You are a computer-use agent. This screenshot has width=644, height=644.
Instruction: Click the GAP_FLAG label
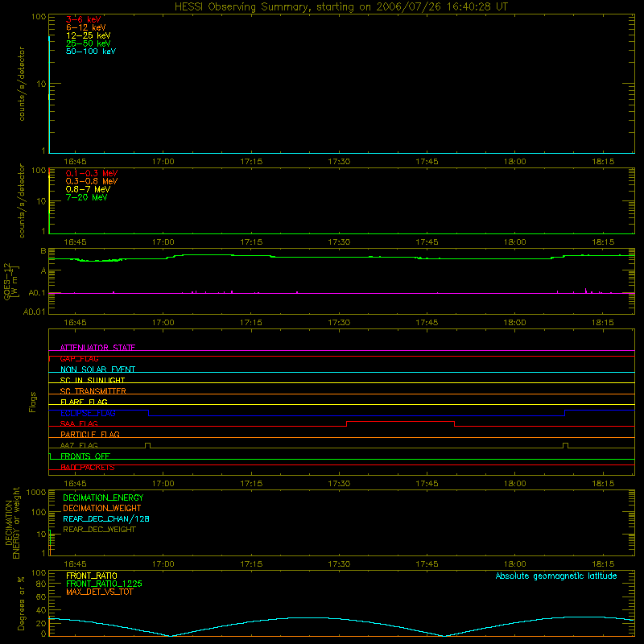[79, 358]
